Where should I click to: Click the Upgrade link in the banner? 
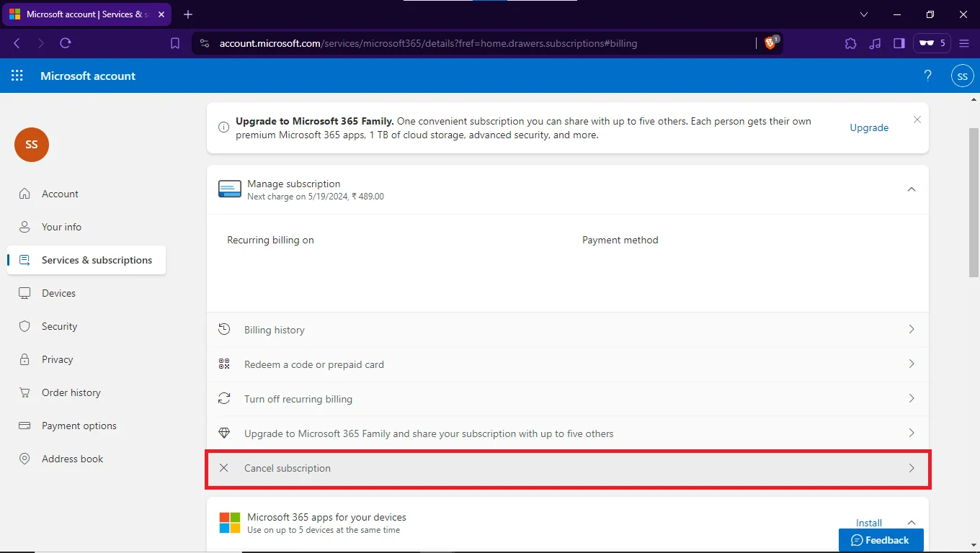pyautogui.click(x=869, y=127)
